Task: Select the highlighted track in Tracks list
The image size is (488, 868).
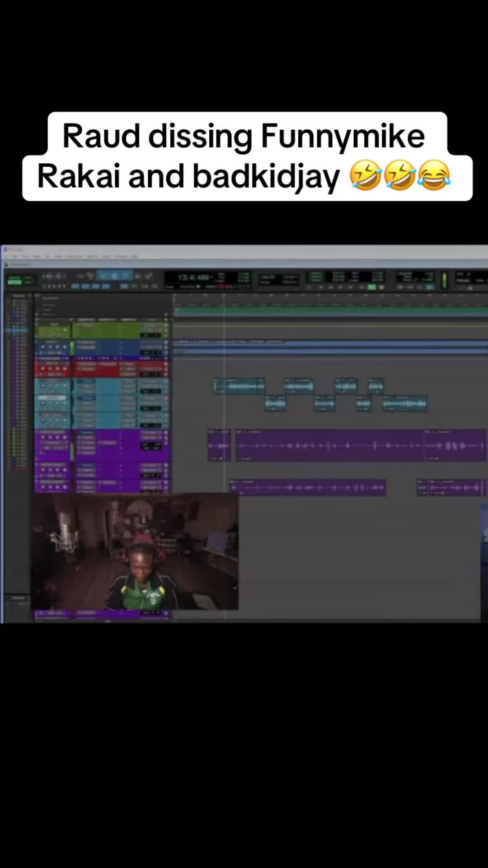Action: coord(16,330)
